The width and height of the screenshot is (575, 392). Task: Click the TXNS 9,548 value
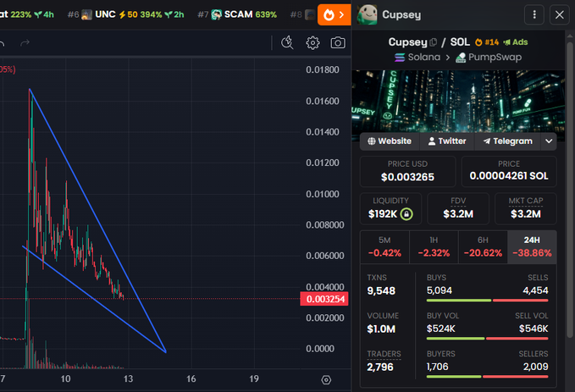381,290
